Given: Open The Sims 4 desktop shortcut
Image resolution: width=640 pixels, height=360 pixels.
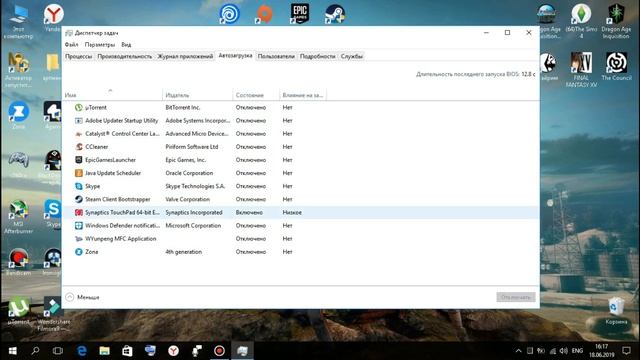Looking at the screenshot, I should (581, 21).
